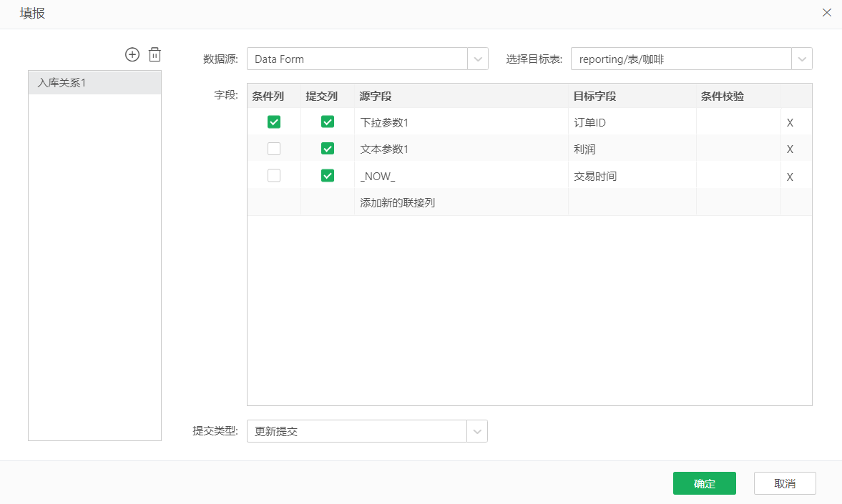842x504 pixels.
Task: Select 入库关系1 in the list
Action: 94,83
